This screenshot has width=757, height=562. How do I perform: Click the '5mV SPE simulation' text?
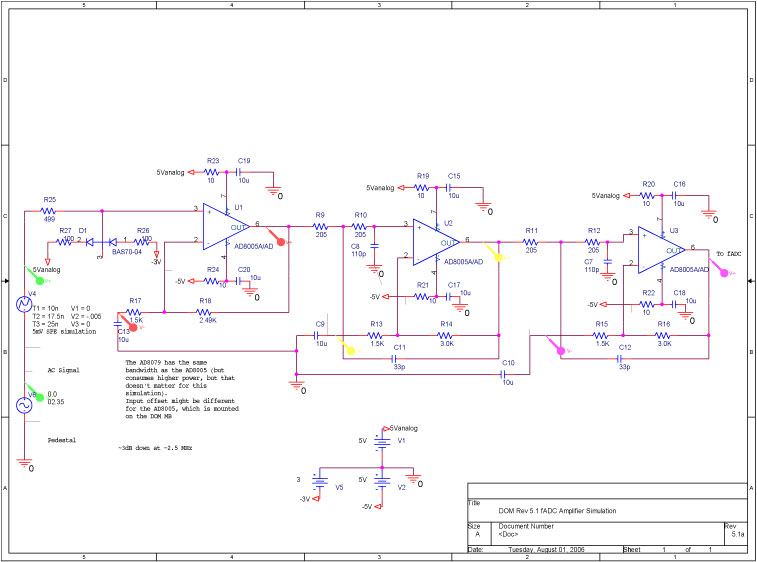click(x=64, y=332)
